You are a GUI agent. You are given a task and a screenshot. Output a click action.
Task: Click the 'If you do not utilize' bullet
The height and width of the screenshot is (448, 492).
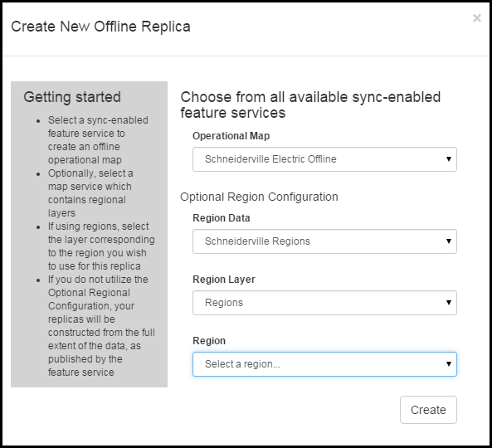[101, 326]
